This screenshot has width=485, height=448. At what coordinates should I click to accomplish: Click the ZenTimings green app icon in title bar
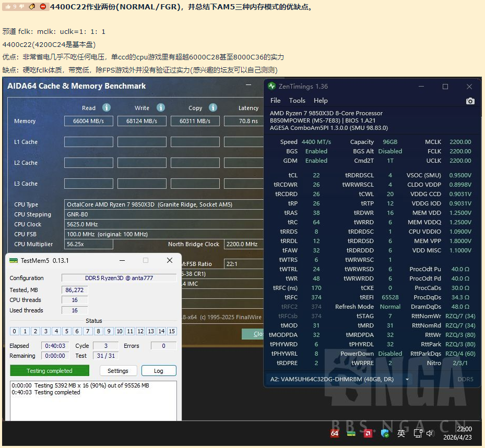(272, 86)
